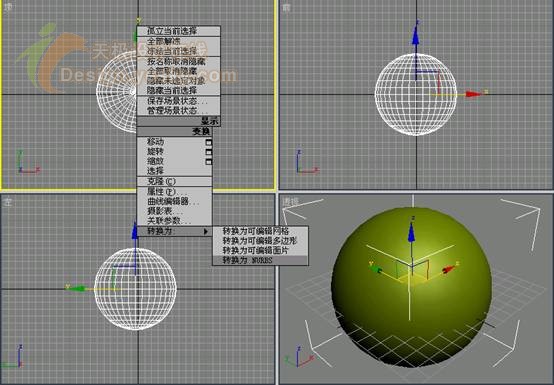Click blue Z-axis gizmo arrow in front viewport

point(416,35)
